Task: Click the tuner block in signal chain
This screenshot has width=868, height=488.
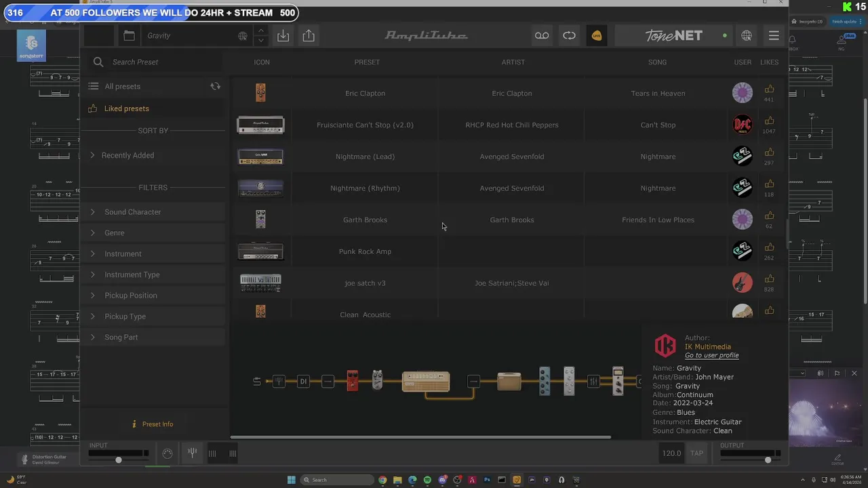Action: click(x=278, y=382)
